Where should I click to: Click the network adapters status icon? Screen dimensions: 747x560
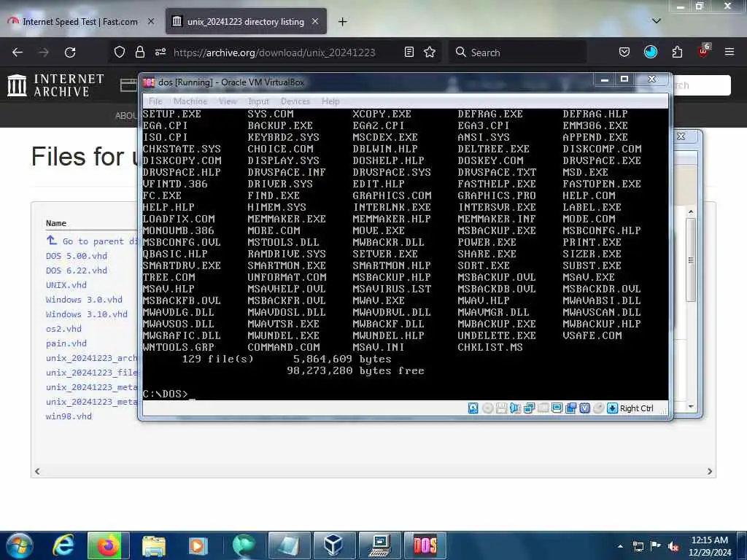(529, 408)
